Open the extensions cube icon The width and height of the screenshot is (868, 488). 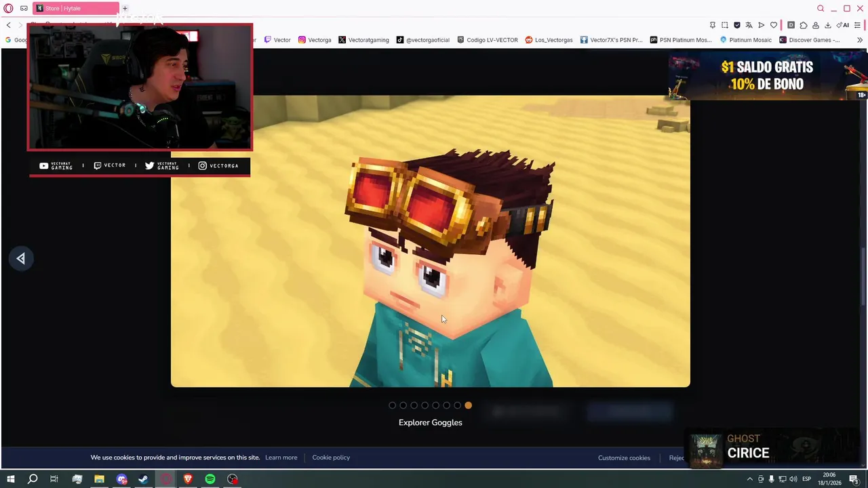[803, 25]
